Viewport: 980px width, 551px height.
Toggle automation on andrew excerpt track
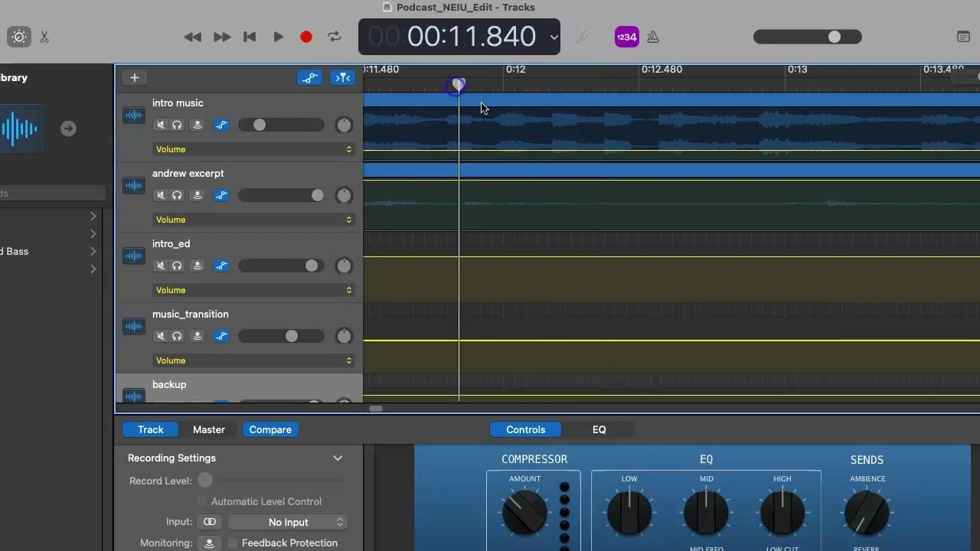click(x=221, y=195)
